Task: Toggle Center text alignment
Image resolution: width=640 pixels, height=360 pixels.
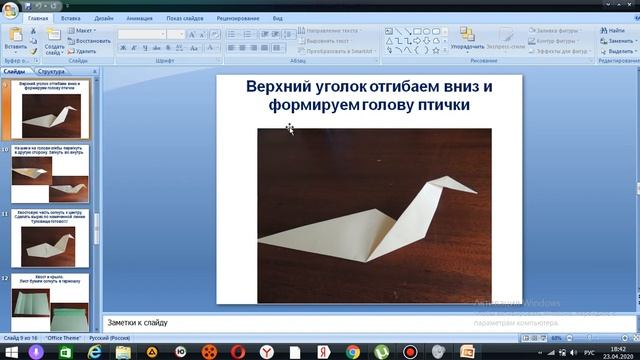Action: click(x=242, y=48)
